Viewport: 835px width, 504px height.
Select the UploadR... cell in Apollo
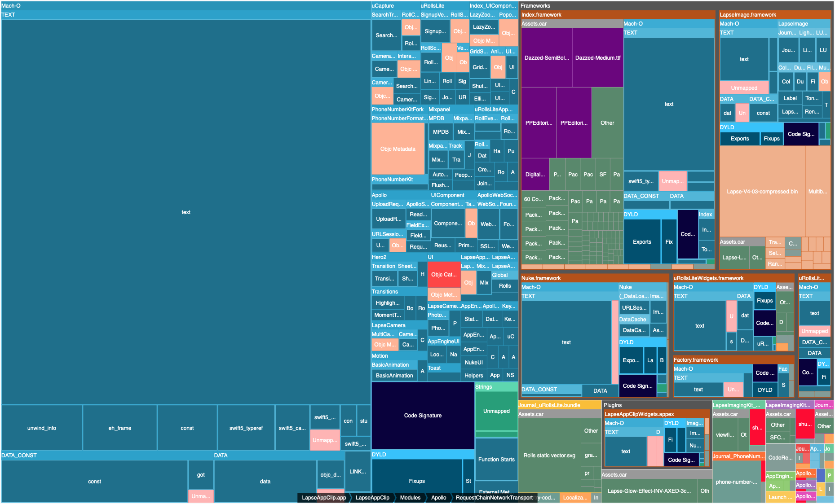click(388, 219)
